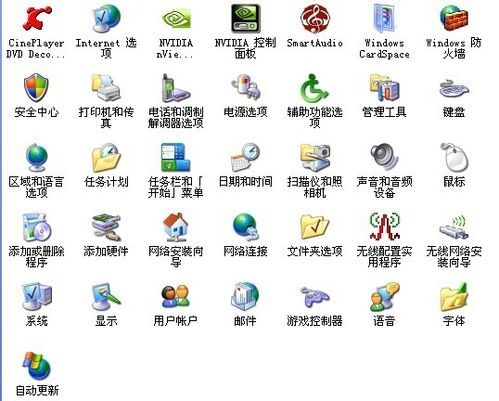Open the 显示 monitor icon
Viewport: 499px width, 401px height.
pyautogui.click(x=106, y=297)
